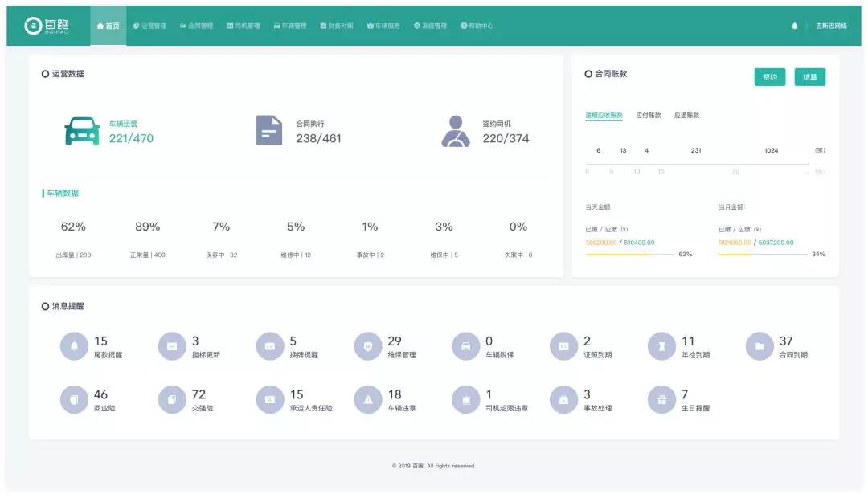868x494 pixels.
Task: Select the 车辆违章 warning triangle icon
Action: (368, 399)
